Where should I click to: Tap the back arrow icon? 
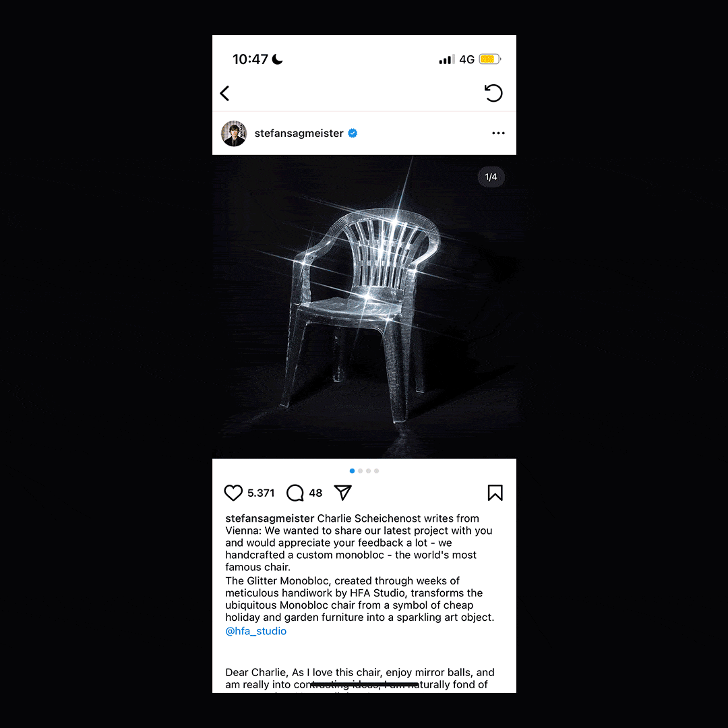tap(224, 93)
